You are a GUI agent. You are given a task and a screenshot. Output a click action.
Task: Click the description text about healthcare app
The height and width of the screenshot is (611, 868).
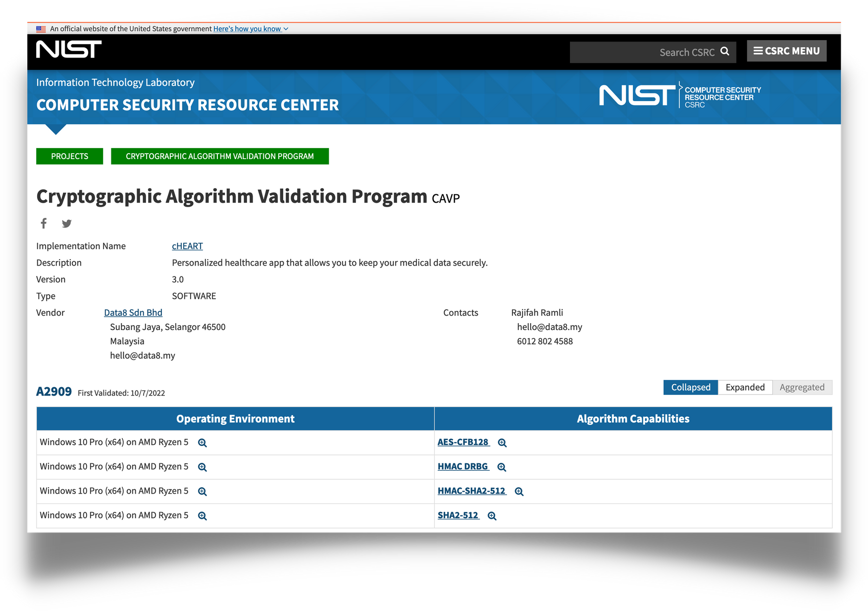(x=330, y=263)
